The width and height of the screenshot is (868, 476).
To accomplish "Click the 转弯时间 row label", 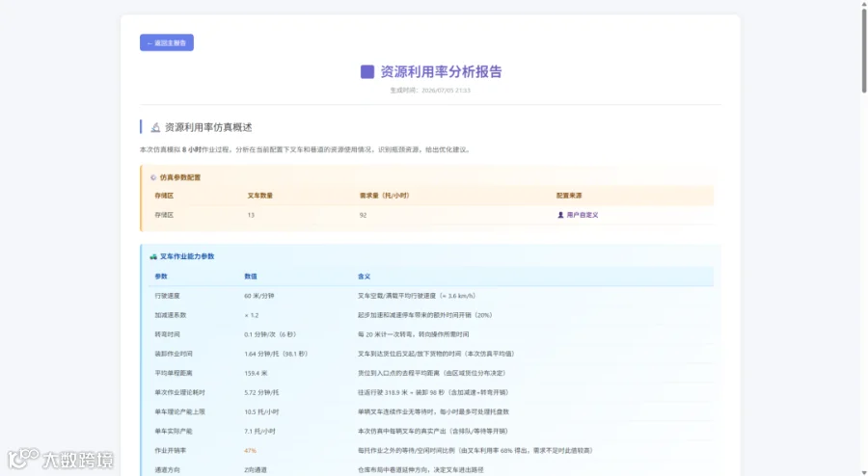I will click(167, 334).
